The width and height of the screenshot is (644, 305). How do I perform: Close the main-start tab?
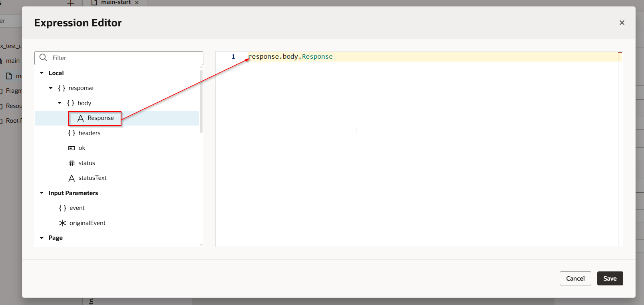pyautogui.click(x=137, y=2)
